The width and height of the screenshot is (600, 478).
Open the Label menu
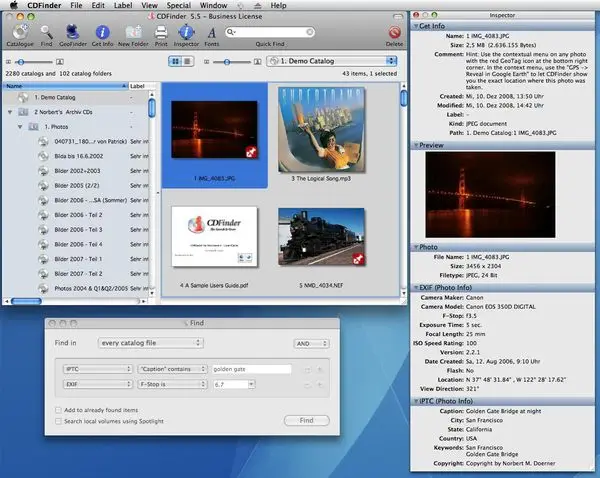pos(123,5)
